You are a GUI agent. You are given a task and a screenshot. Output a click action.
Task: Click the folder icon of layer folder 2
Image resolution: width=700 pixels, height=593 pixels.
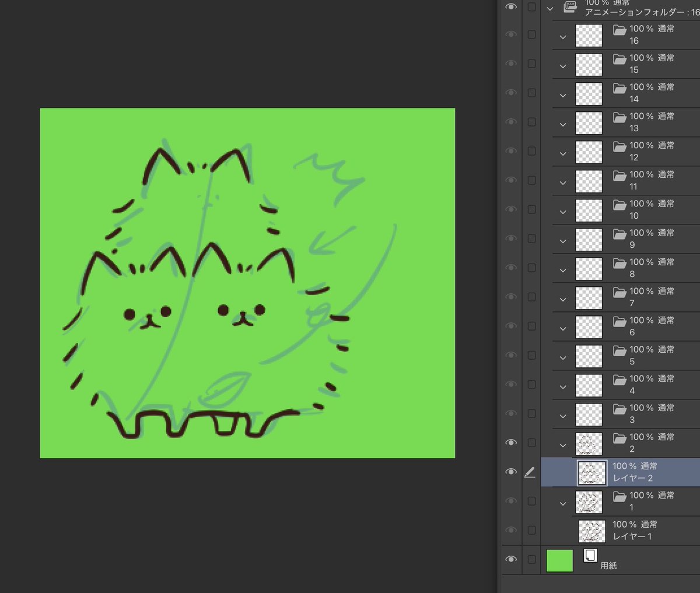point(619,437)
